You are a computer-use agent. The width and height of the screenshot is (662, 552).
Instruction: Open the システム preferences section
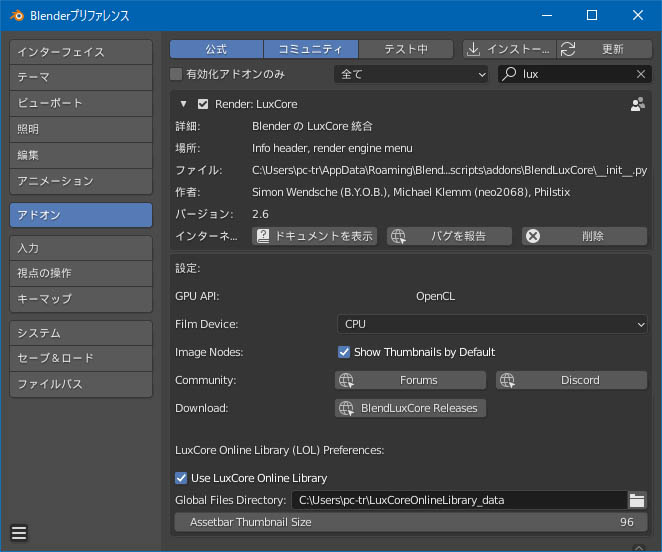tap(81, 333)
